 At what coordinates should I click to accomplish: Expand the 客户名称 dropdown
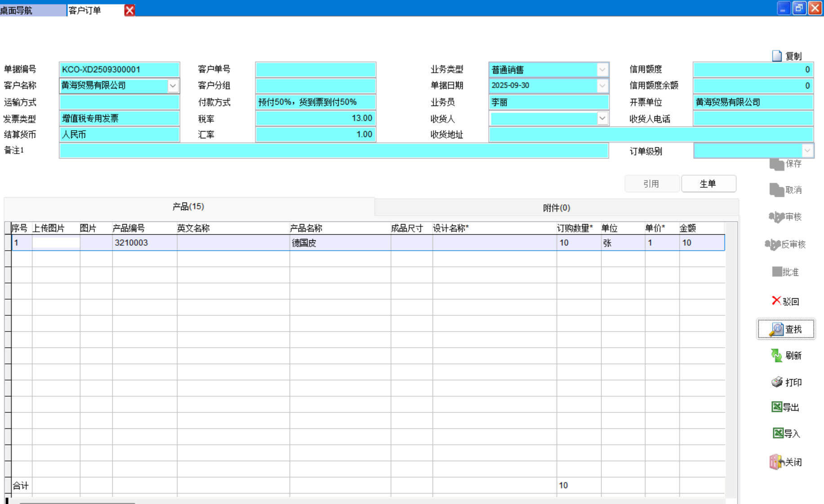tap(173, 86)
